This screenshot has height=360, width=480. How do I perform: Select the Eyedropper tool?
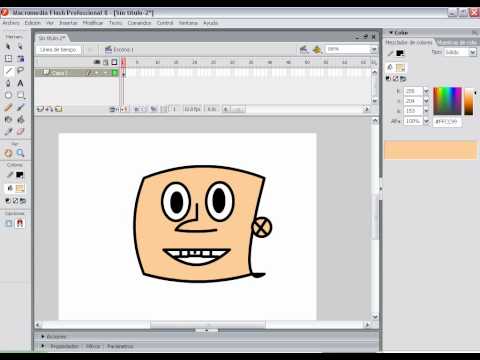[8, 132]
